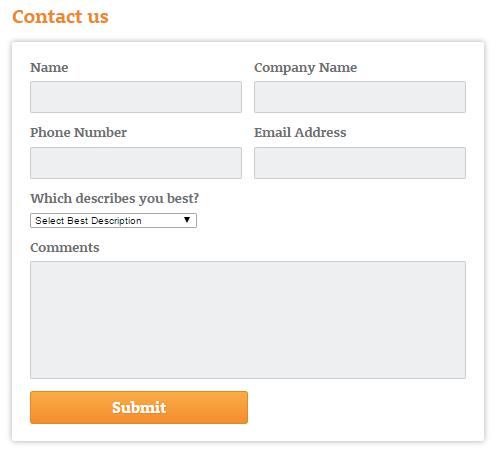Image resolution: width=504 pixels, height=451 pixels.
Task: Expand the best description combo box
Action: click(x=113, y=221)
